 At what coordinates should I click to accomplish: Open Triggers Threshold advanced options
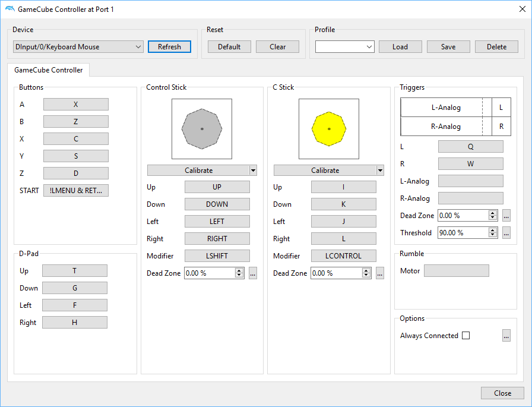tap(506, 233)
